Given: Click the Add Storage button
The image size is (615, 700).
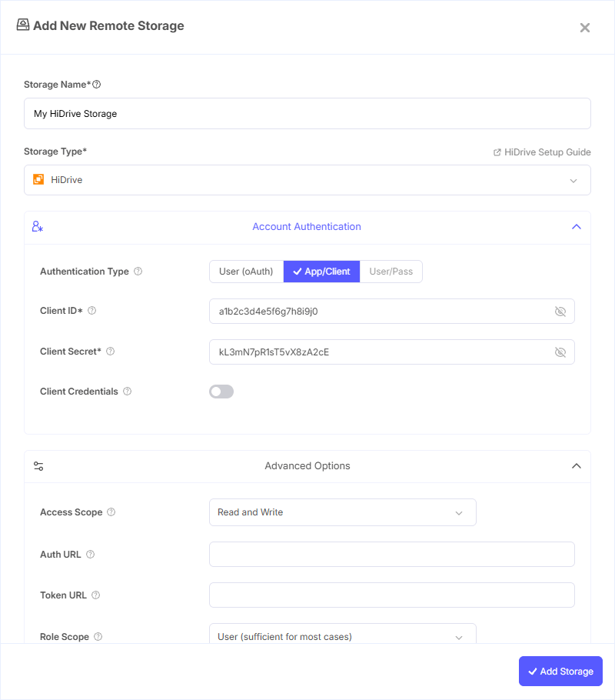Looking at the screenshot, I should (560, 671).
